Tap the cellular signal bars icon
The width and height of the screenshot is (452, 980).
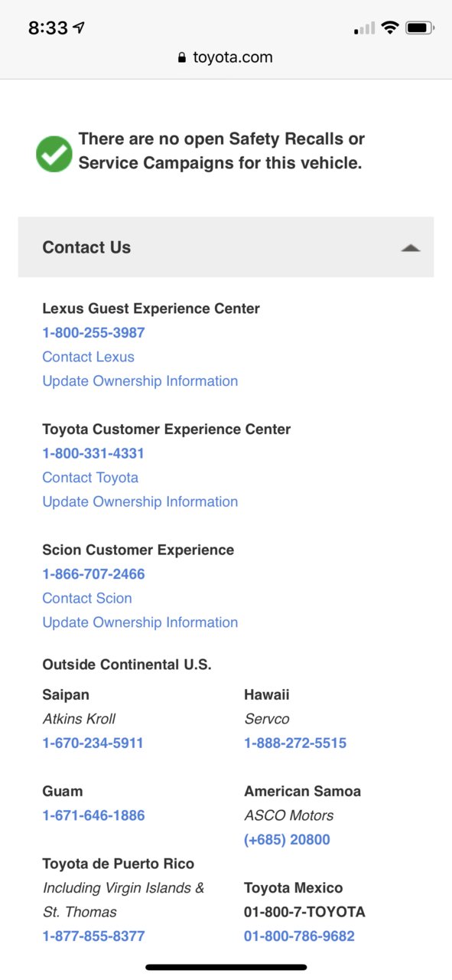[364, 29]
